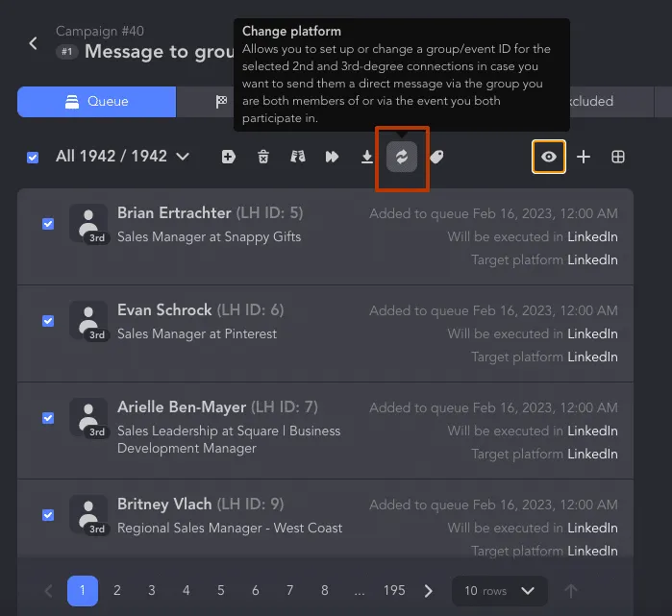
Task: Click the previous page arrow
Action: click(x=48, y=591)
